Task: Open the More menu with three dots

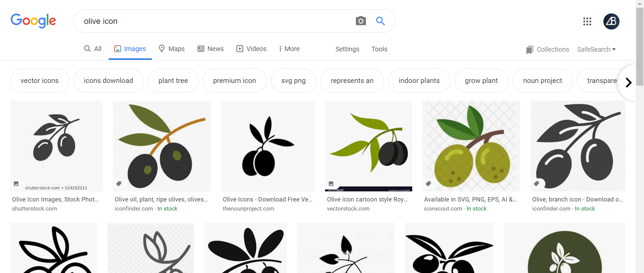Action: click(289, 49)
